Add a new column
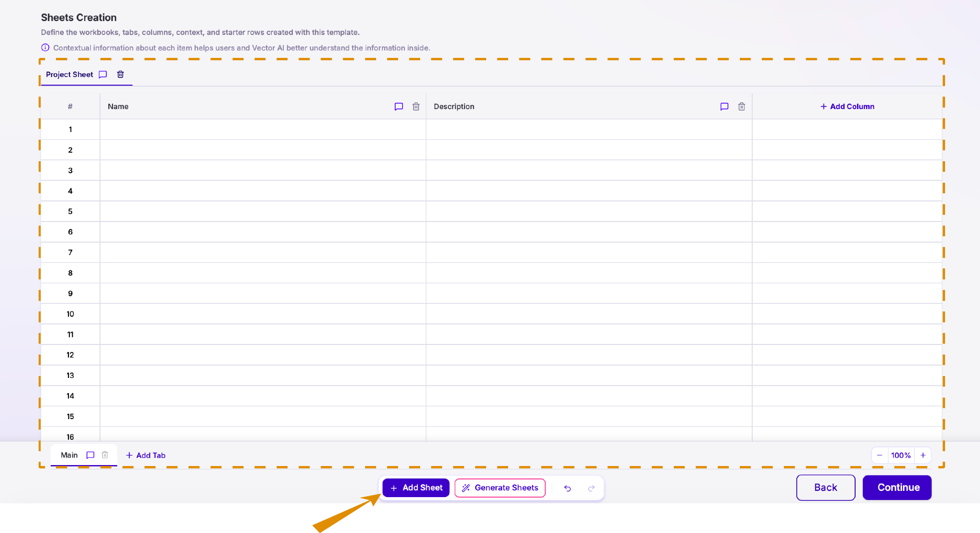Viewport: 980px width, 533px height. coord(847,107)
